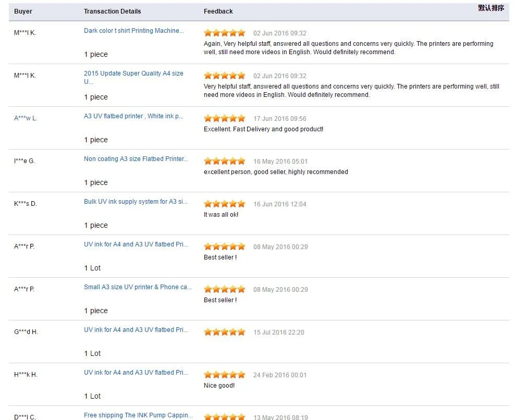Open 'Bulk UV ink supply system' link
The height and width of the screenshot is (420, 516).
pyautogui.click(x=136, y=202)
